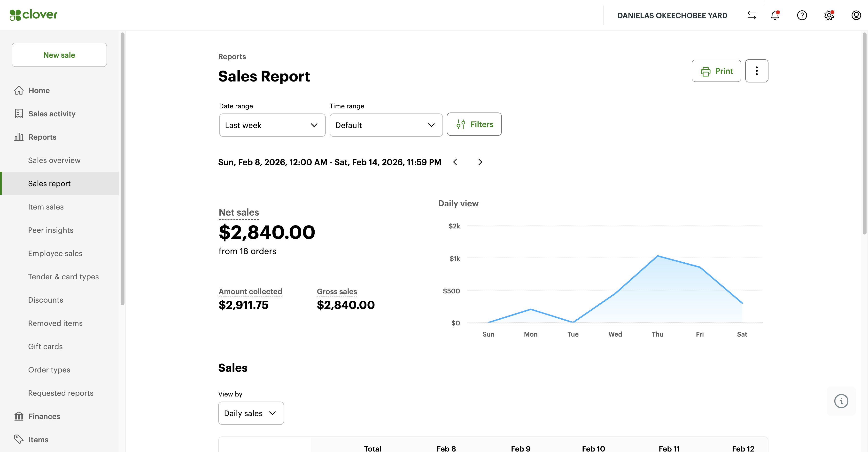Screen dimensions: 868x452
Task: Open Item sales in sidebar
Action: pos(46,207)
